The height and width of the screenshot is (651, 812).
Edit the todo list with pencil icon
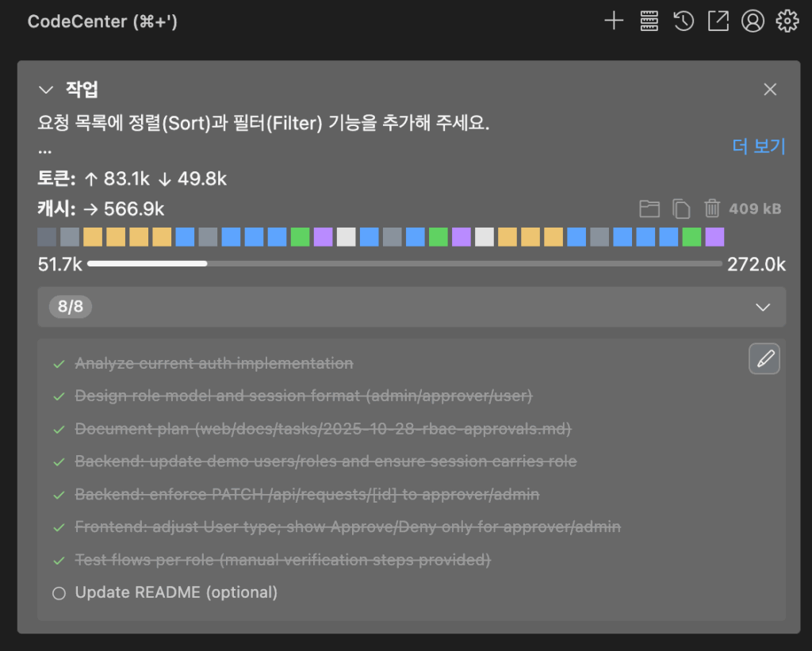pos(764,359)
